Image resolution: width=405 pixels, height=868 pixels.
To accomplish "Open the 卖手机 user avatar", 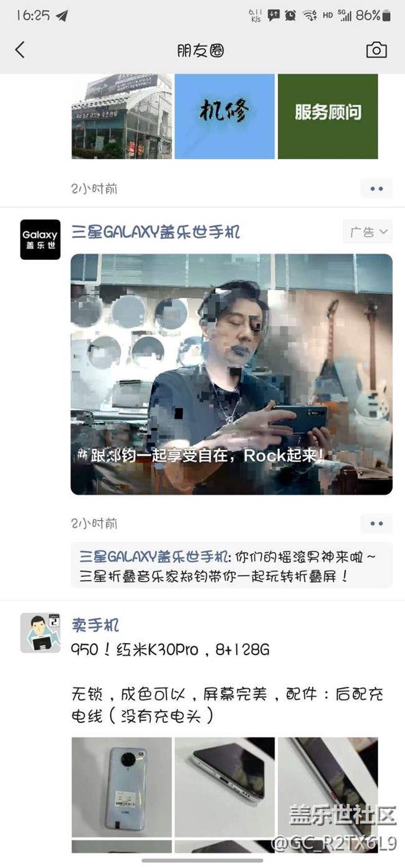I will tap(40, 633).
